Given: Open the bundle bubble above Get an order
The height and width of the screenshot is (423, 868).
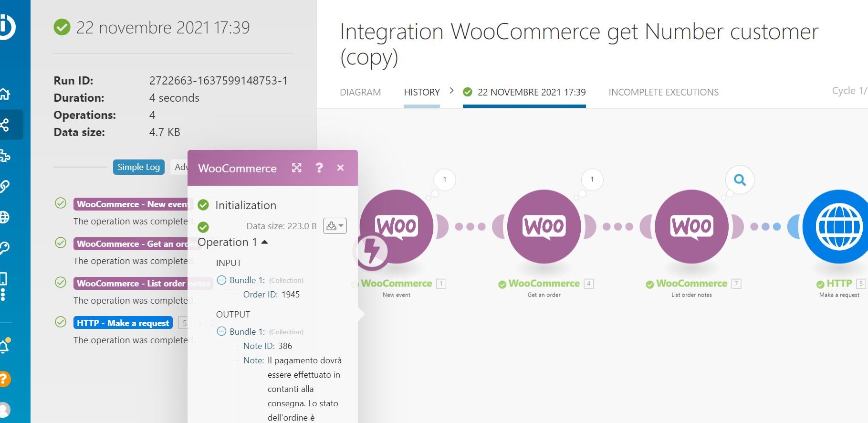Looking at the screenshot, I should 592,180.
